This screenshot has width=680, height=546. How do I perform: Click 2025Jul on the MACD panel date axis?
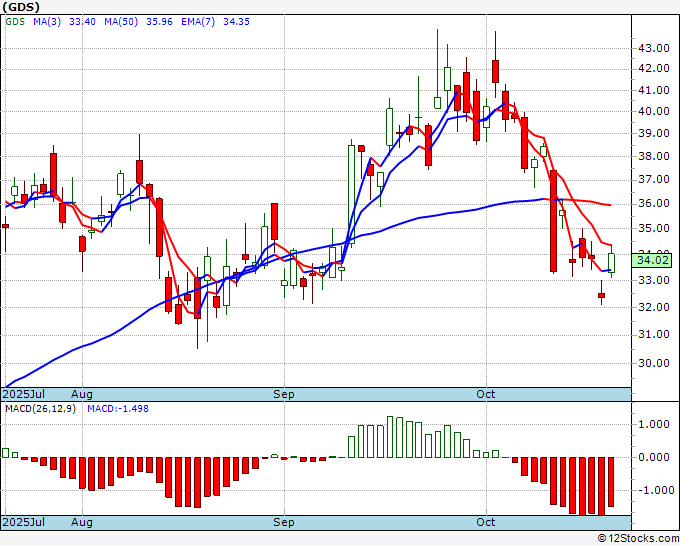pyautogui.click(x=23, y=522)
